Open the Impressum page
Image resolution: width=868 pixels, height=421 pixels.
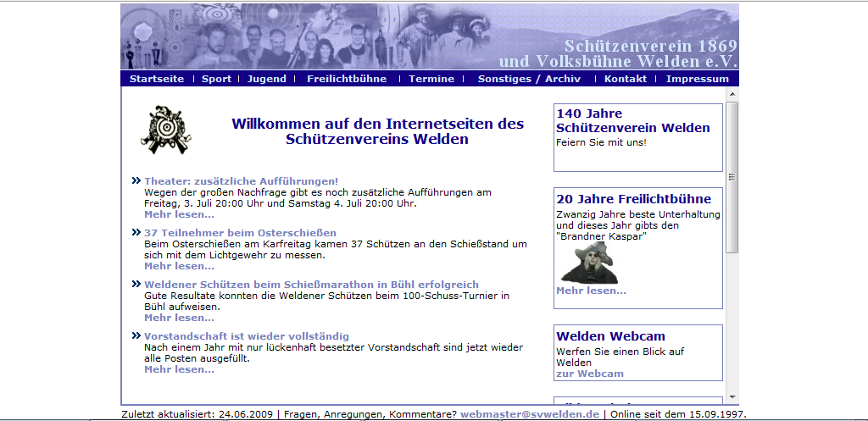click(697, 79)
